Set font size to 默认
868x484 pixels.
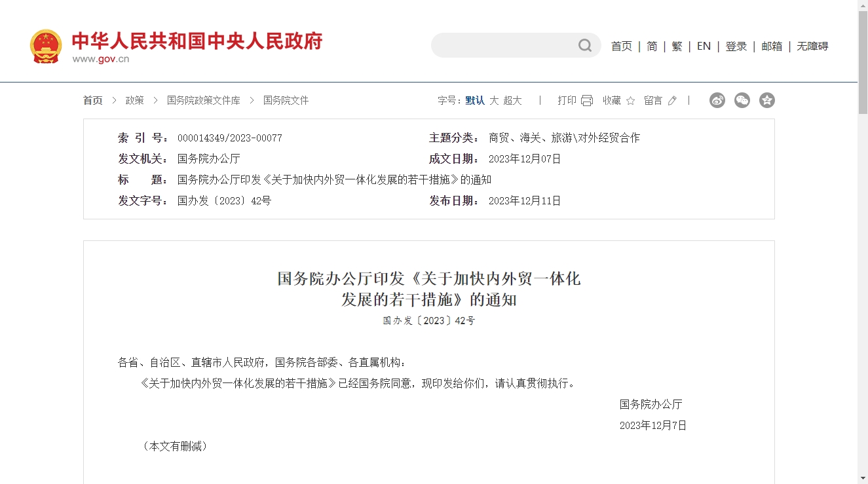click(475, 100)
